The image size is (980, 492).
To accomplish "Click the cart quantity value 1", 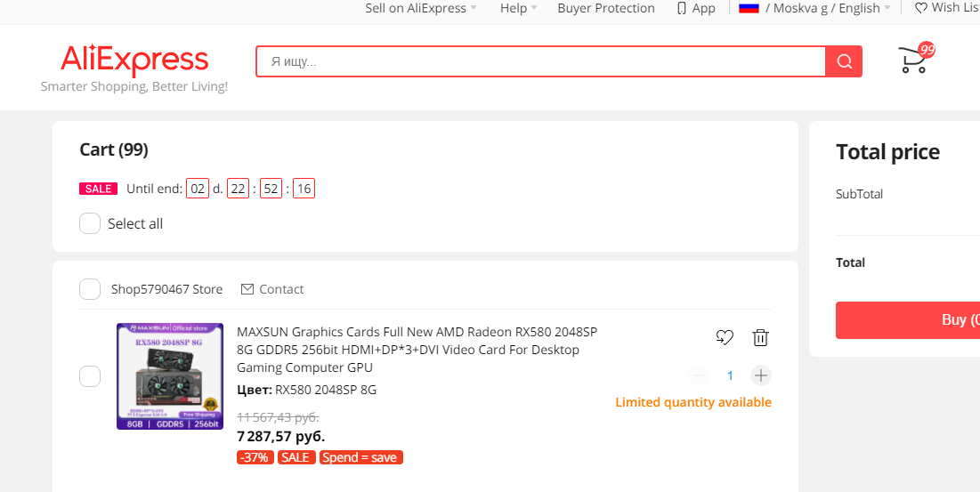I will click(x=730, y=375).
